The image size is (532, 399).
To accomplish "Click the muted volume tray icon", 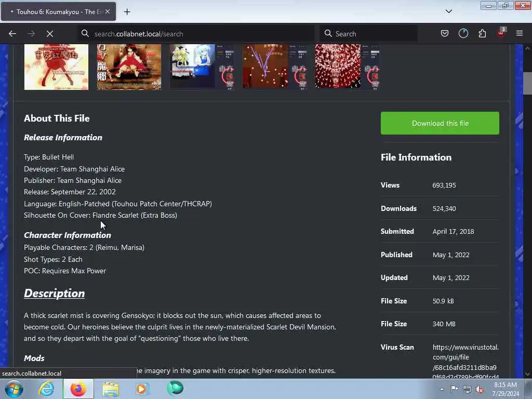I will [x=480, y=390].
